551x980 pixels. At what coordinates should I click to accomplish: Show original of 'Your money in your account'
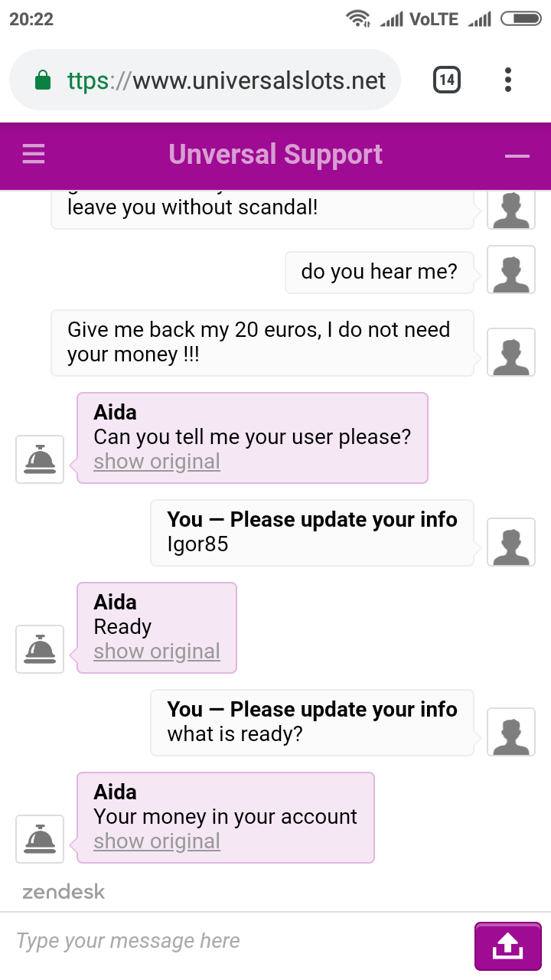(157, 841)
